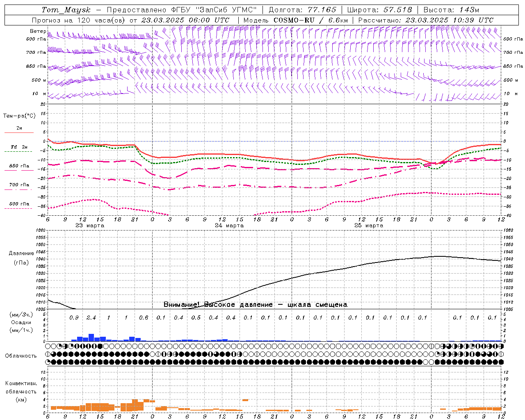Screen dimensions: 525x420
Task: Click the "20" label on the left temperature axis
Action: (x=43, y=104)
